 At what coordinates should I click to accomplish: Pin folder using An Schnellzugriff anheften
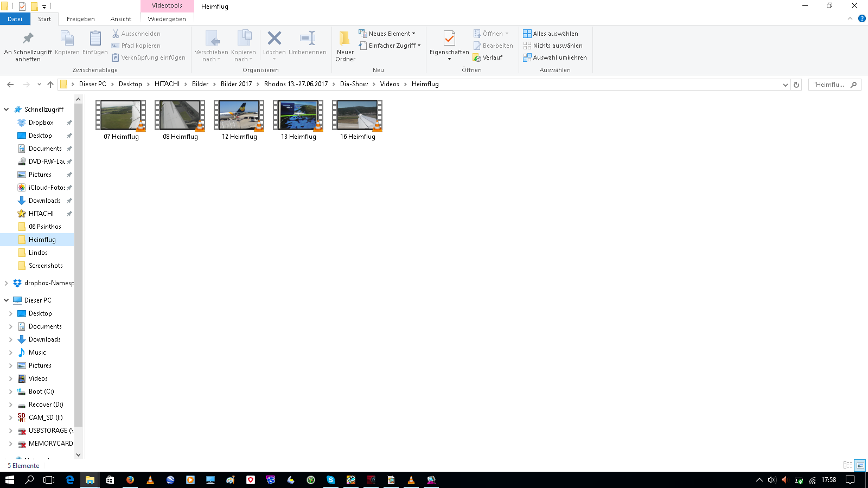coord(28,46)
